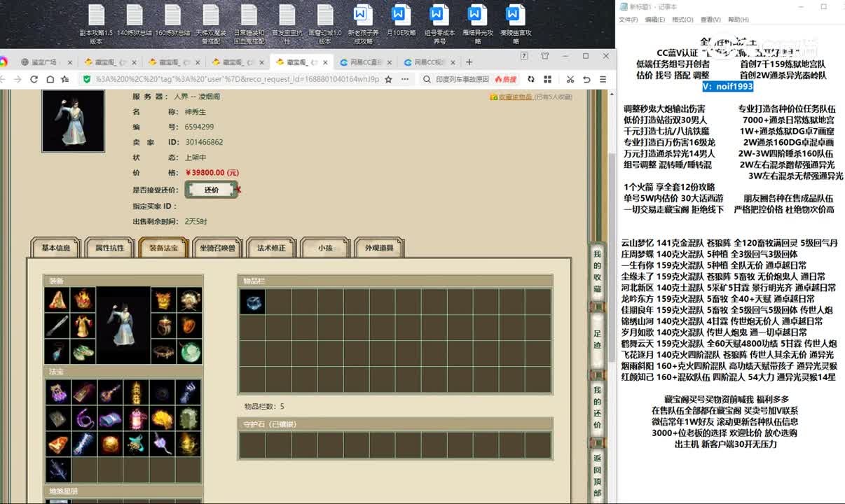Click the character model in equipment panel
Viewport: 845px width, 504px height.
click(123, 325)
